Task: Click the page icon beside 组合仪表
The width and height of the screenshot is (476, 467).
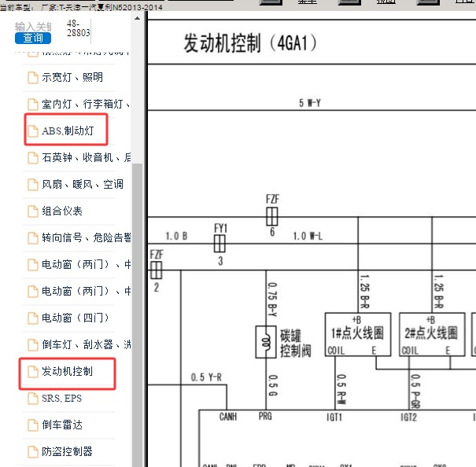Action: tap(33, 211)
